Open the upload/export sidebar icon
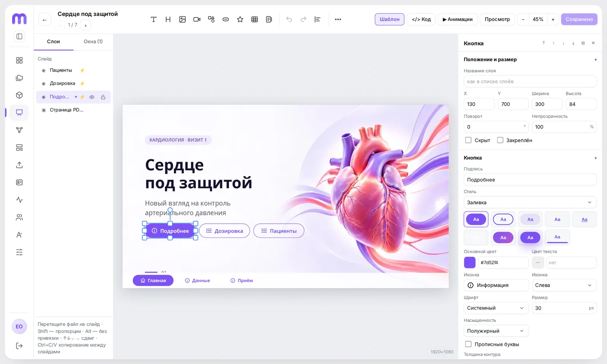 19,165
